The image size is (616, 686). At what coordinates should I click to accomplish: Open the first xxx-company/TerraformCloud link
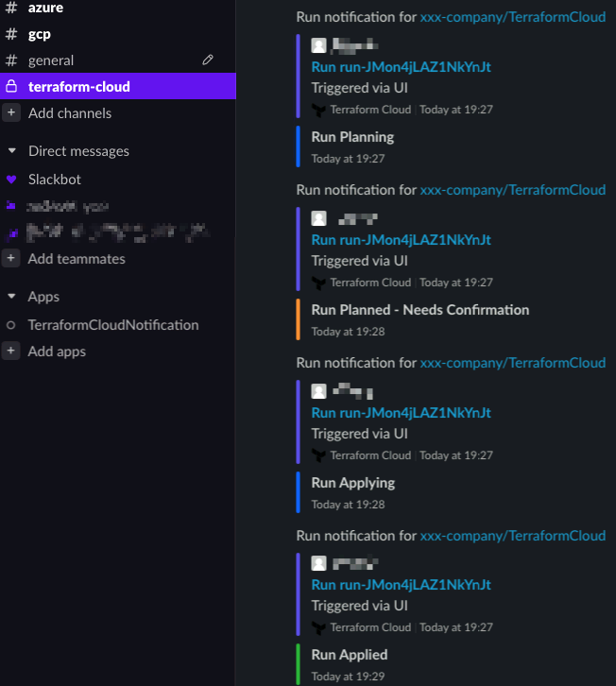tap(512, 17)
